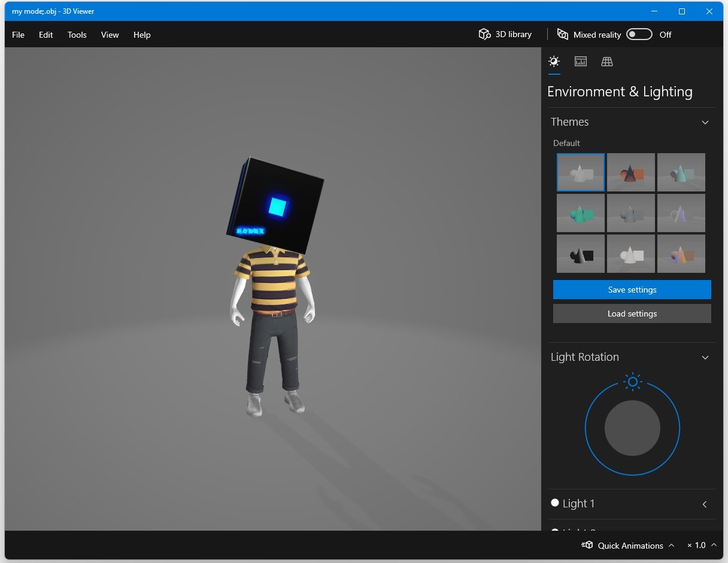Select the orange cone theme thumbnail
The width and height of the screenshot is (728, 563).
(x=630, y=172)
